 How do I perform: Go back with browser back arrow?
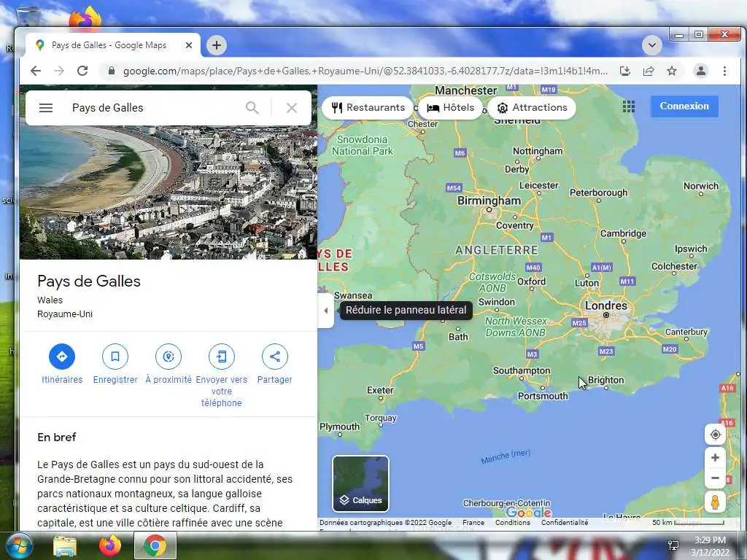tap(36, 71)
